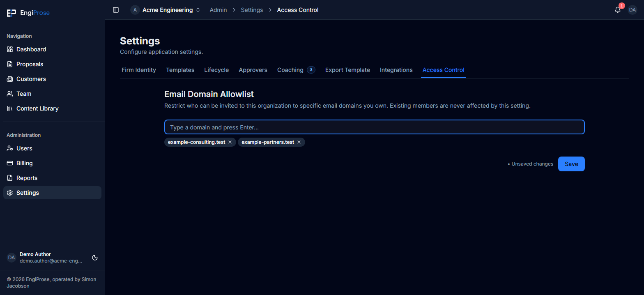Viewport: 644px width, 295px height.
Task: Open Customers in the sidebar
Action: 52,79
